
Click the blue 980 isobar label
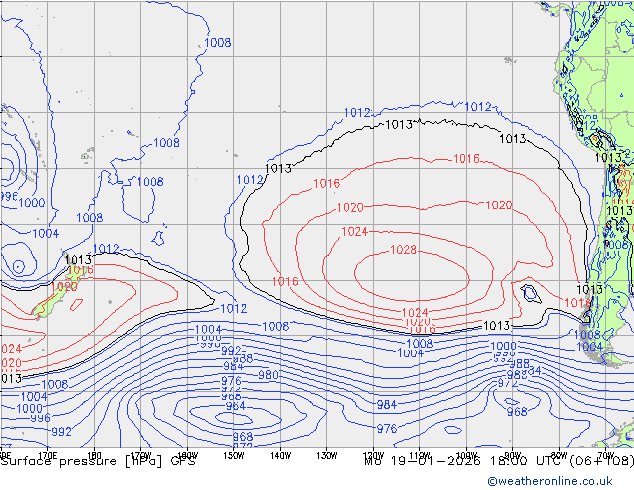tap(268, 375)
